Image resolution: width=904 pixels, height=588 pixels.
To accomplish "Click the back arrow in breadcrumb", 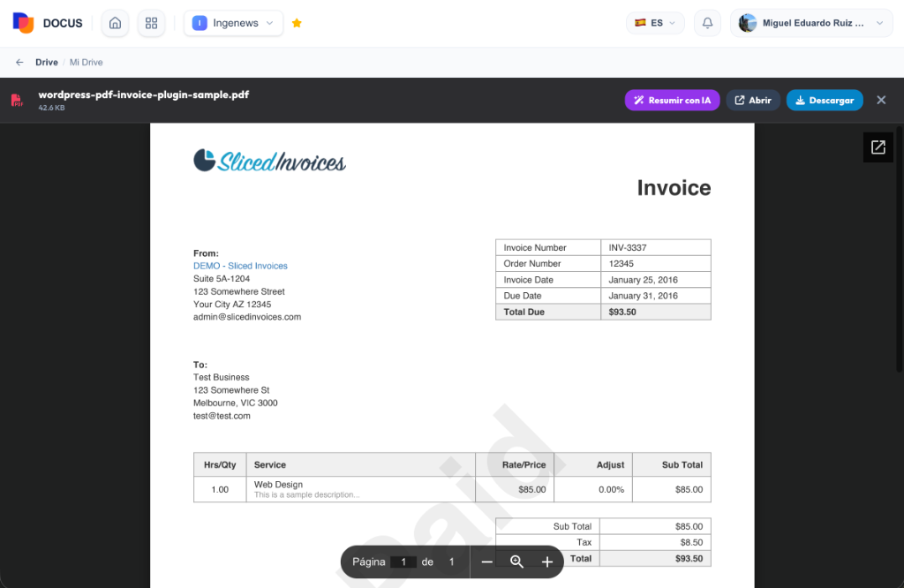I will click(19, 63).
